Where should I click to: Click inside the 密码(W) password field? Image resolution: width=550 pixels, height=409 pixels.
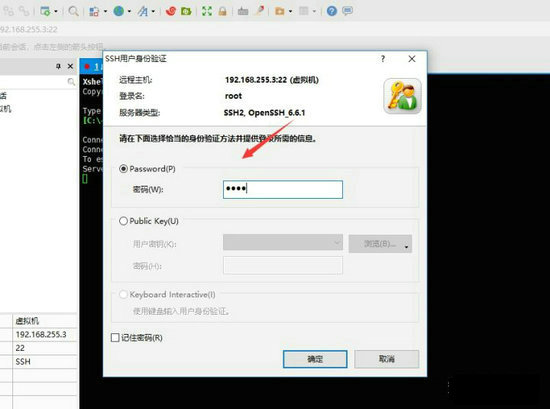[283, 189]
